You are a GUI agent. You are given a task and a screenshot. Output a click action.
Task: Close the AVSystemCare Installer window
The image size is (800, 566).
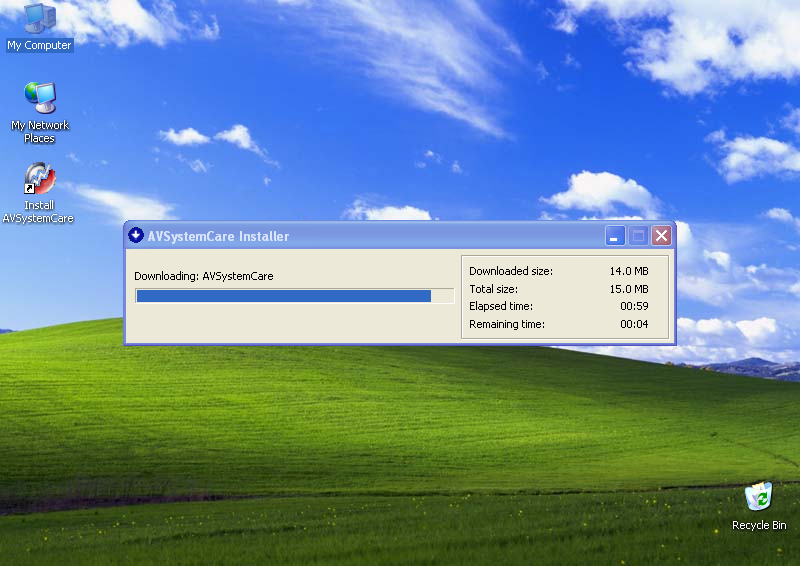(x=661, y=236)
